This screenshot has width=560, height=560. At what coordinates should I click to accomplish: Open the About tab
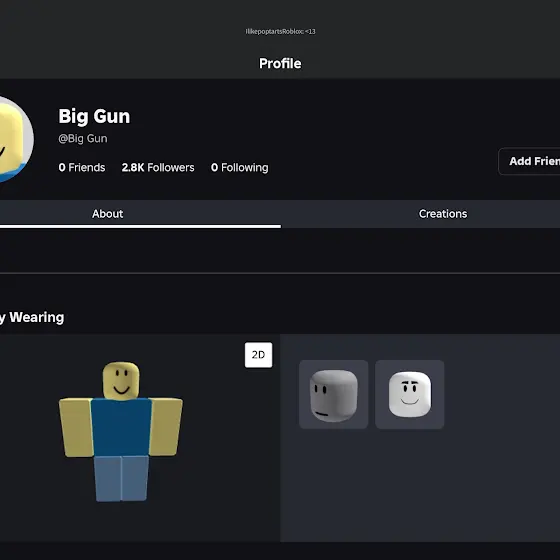point(107,214)
